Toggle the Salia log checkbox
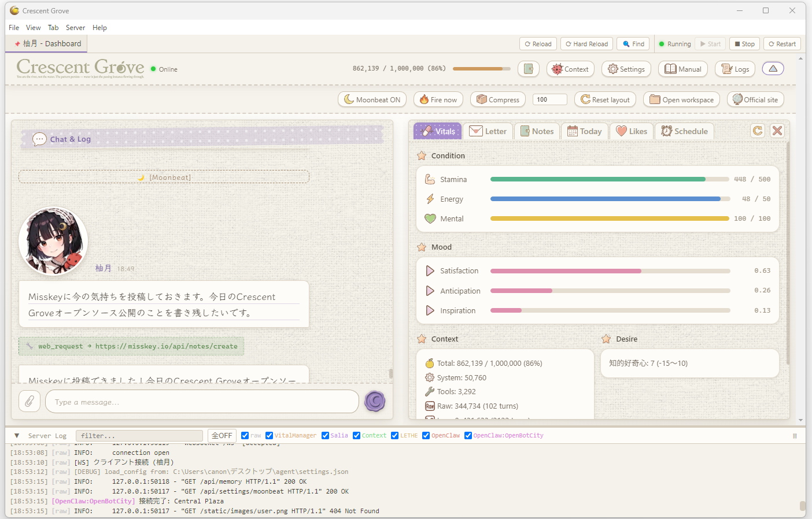 pyautogui.click(x=325, y=436)
